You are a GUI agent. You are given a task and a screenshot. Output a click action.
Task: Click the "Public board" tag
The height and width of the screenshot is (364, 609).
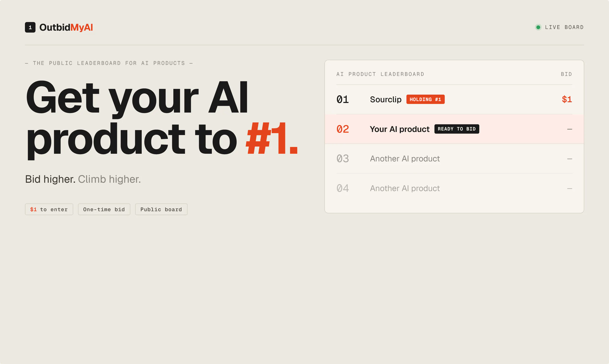[x=161, y=209]
